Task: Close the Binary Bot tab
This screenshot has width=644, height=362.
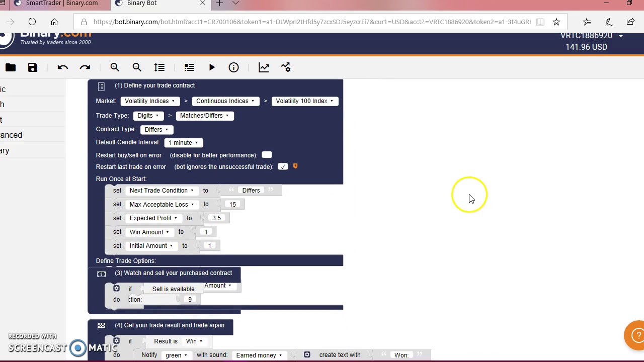Action: [x=203, y=3]
